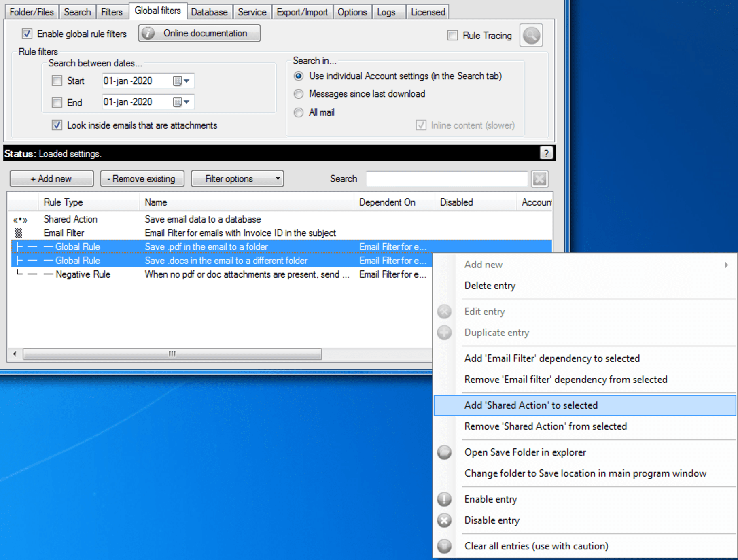738x560 pixels.
Task: Clear the search with the X icon
Action: (539, 179)
